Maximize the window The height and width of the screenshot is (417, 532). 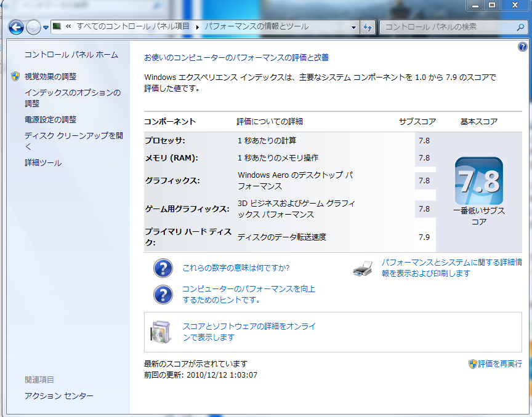click(x=491, y=5)
